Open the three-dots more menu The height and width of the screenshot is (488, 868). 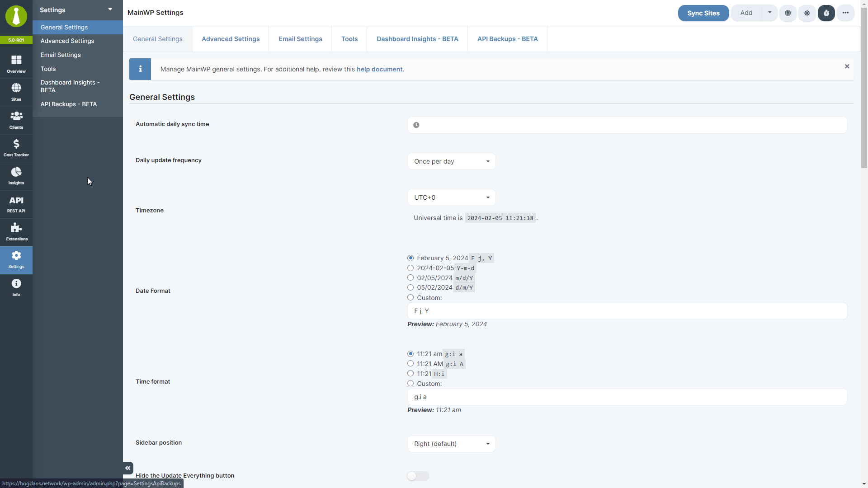[845, 13]
